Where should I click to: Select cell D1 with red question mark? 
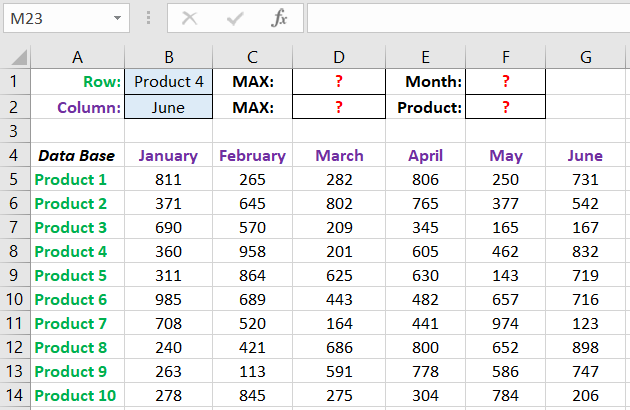(x=339, y=82)
